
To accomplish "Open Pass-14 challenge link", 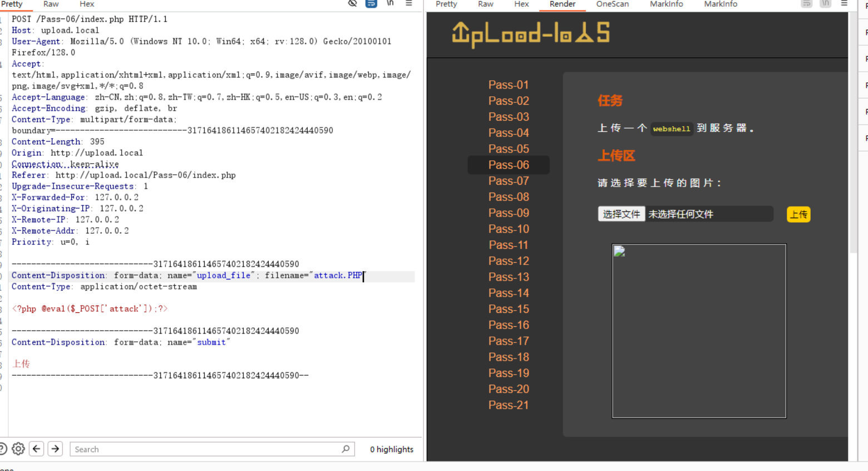I will 509,293.
